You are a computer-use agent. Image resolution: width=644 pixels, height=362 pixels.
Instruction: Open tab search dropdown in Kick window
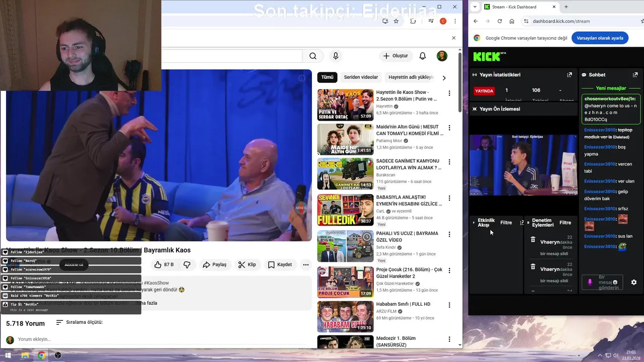(475, 7)
